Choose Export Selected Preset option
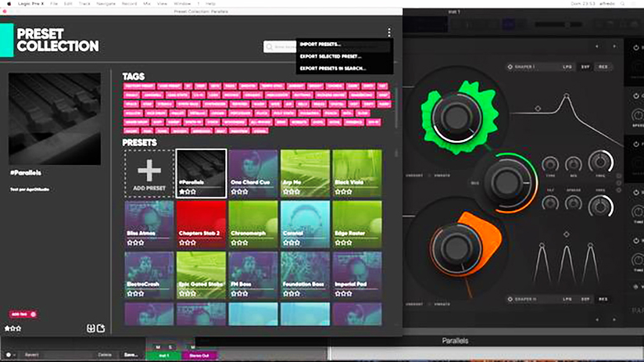The height and width of the screenshot is (362, 644). 330,56
